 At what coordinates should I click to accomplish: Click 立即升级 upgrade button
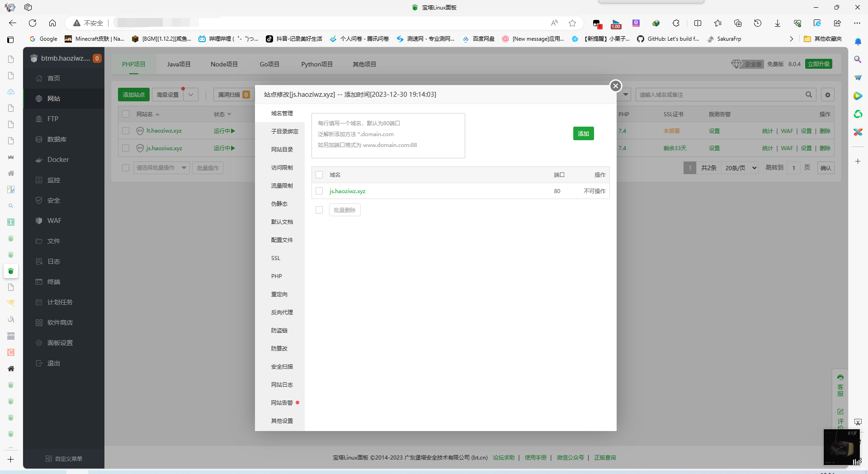click(x=819, y=64)
